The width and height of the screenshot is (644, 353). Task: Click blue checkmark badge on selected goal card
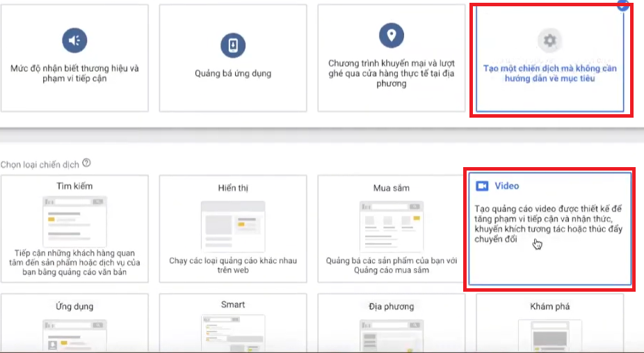(x=623, y=3)
